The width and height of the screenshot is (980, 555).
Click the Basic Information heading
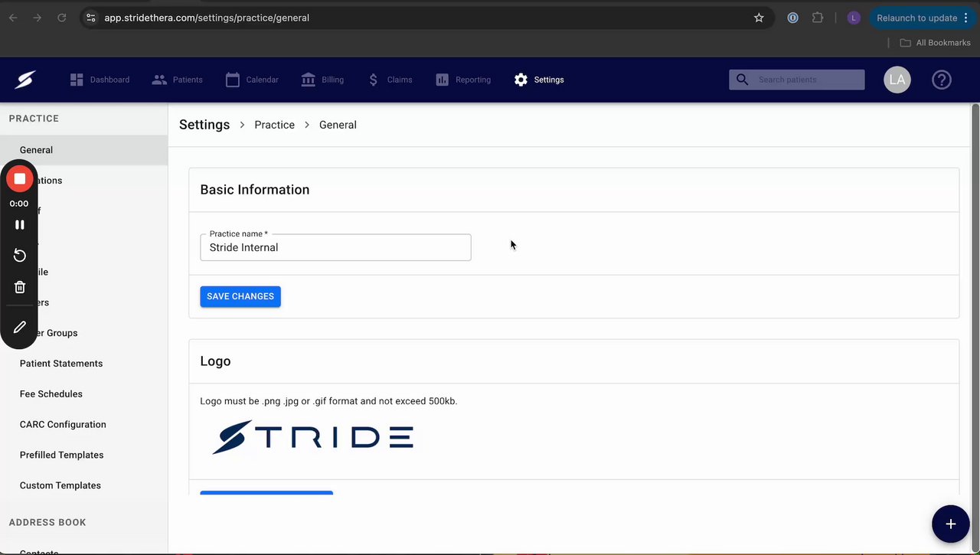click(x=255, y=190)
